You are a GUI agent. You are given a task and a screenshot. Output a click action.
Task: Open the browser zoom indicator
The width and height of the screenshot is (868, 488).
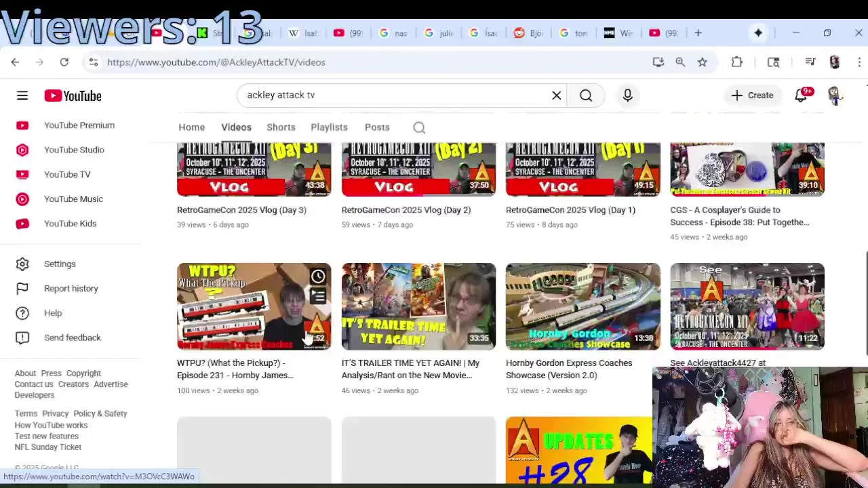680,62
